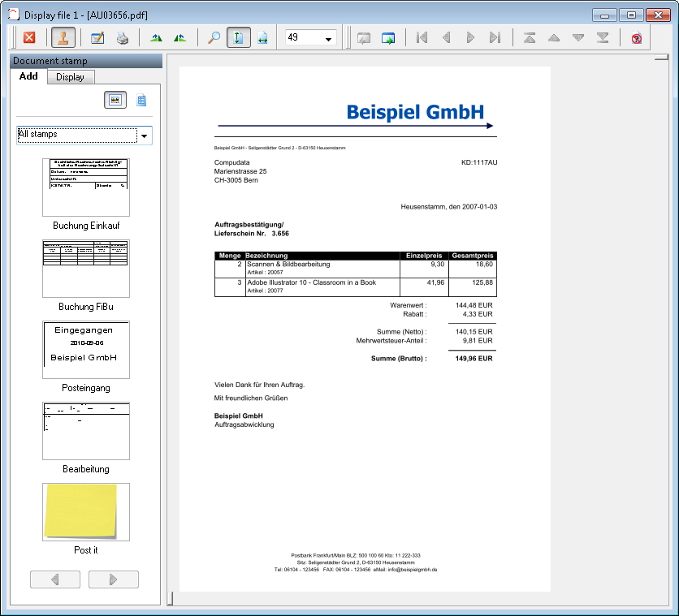
Task: Click the Gesamtpreis column header
Action: click(473, 256)
